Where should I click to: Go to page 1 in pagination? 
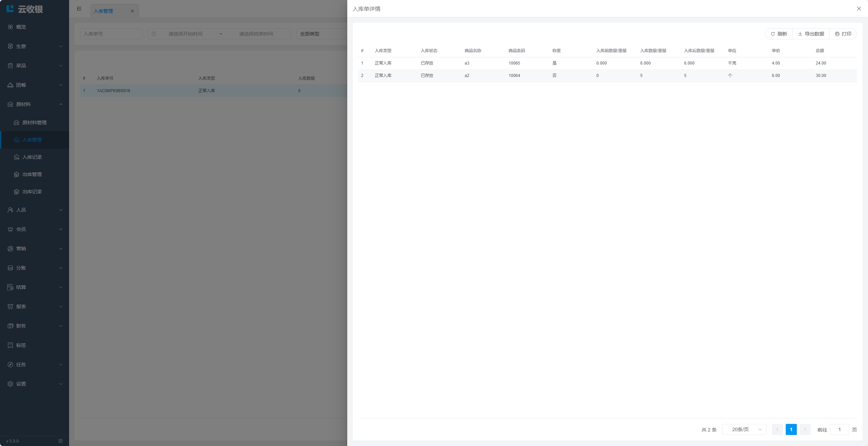pos(791,429)
